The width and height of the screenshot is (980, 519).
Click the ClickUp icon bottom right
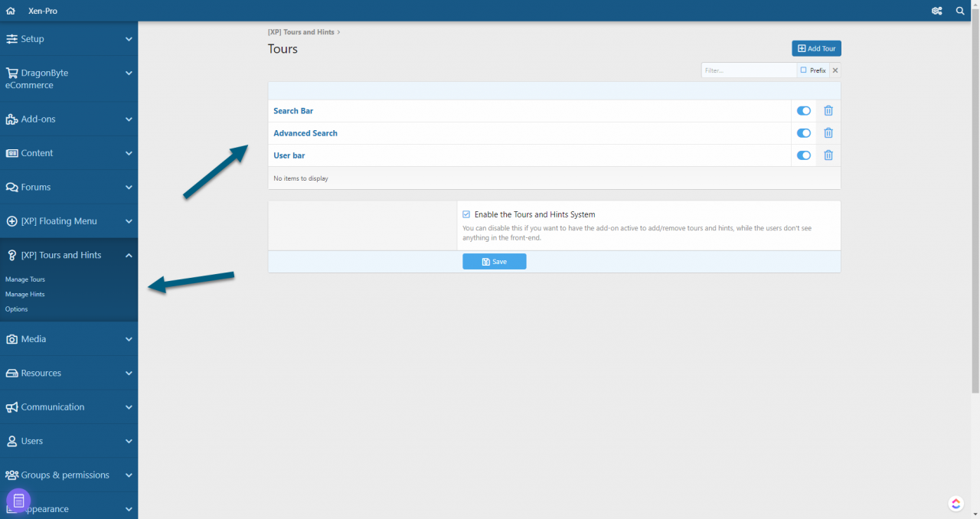955,503
